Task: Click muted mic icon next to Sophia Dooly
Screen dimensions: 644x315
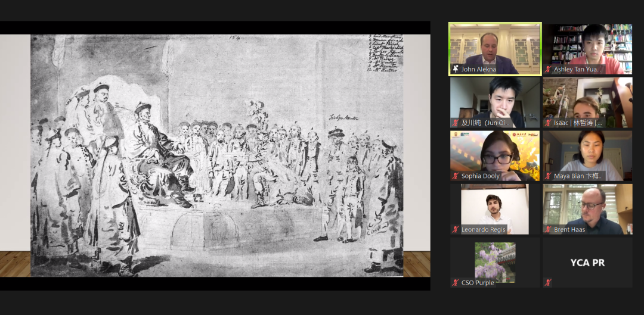Action: tap(455, 176)
